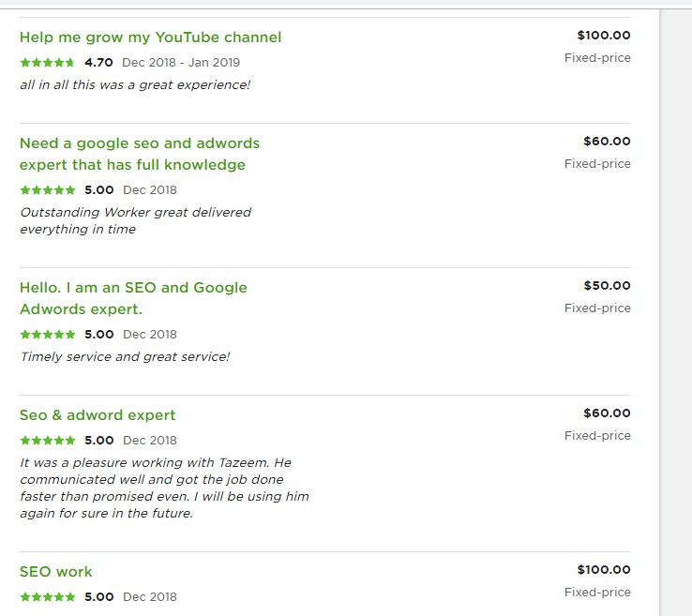Open the "SEO work" job link
Image resolution: width=692 pixels, height=616 pixels.
point(56,572)
